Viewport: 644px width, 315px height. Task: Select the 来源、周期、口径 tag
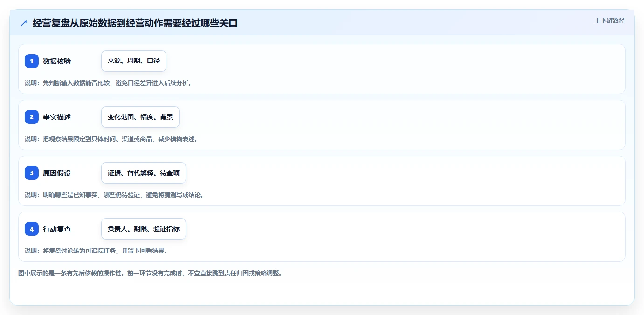pos(134,61)
